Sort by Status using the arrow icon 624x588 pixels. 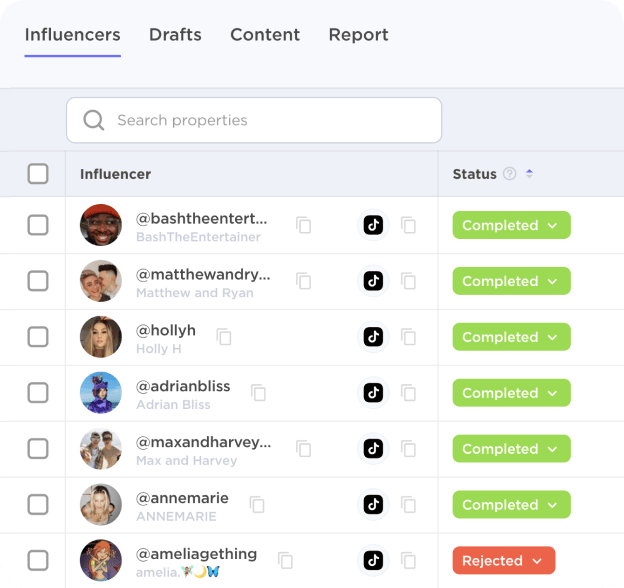point(529,173)
